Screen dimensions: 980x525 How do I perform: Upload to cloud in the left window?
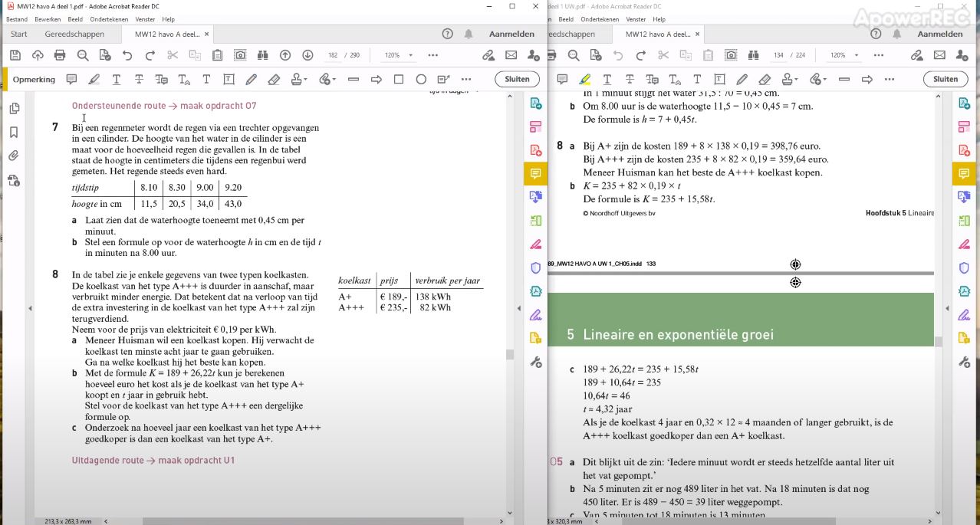click(38, 55)
